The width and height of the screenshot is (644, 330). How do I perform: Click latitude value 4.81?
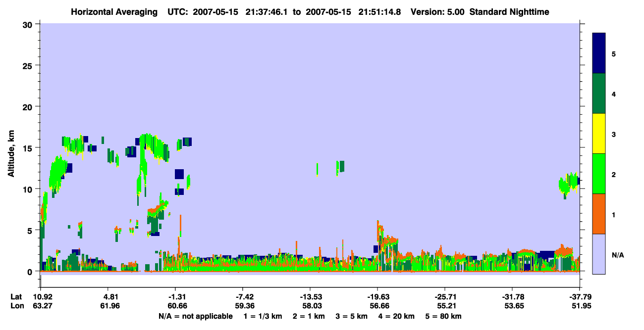pos(109,297)
